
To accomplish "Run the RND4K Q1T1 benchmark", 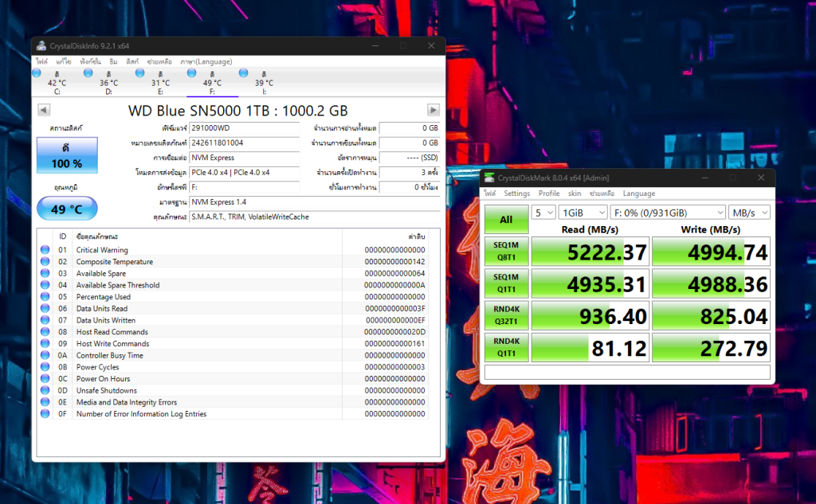I will point(506,347).
